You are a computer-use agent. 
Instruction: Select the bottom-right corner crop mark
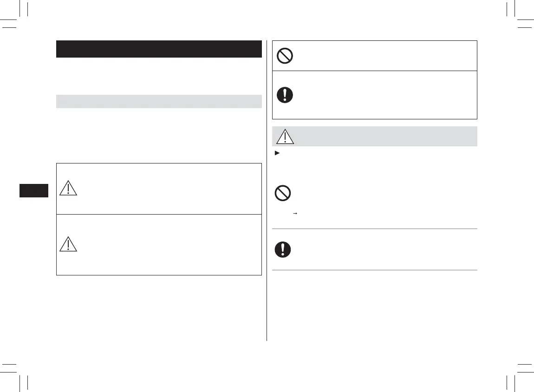514,372
